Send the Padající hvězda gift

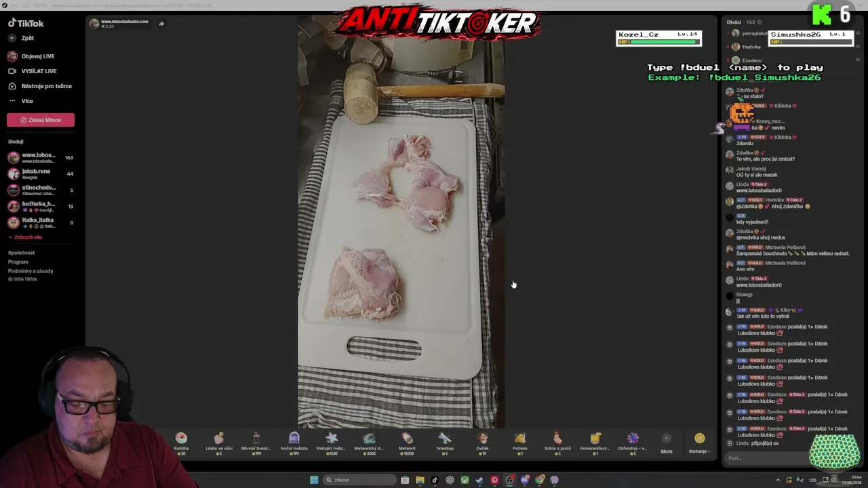[331, 443]
